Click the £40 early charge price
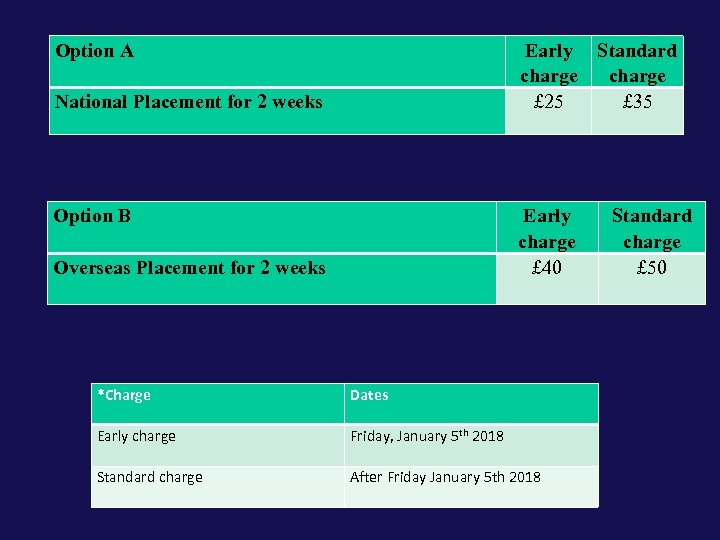Viewport: 720px width, 540px height. click(x=547, y=268)
